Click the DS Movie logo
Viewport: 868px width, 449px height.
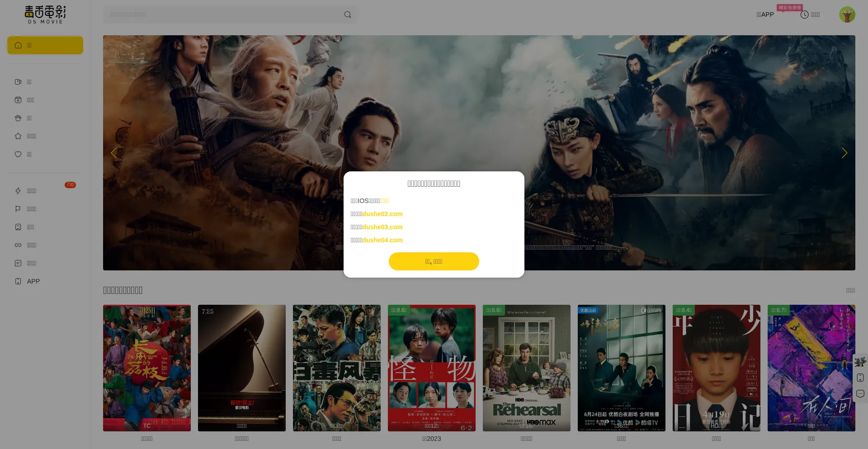tap(45, 14)
